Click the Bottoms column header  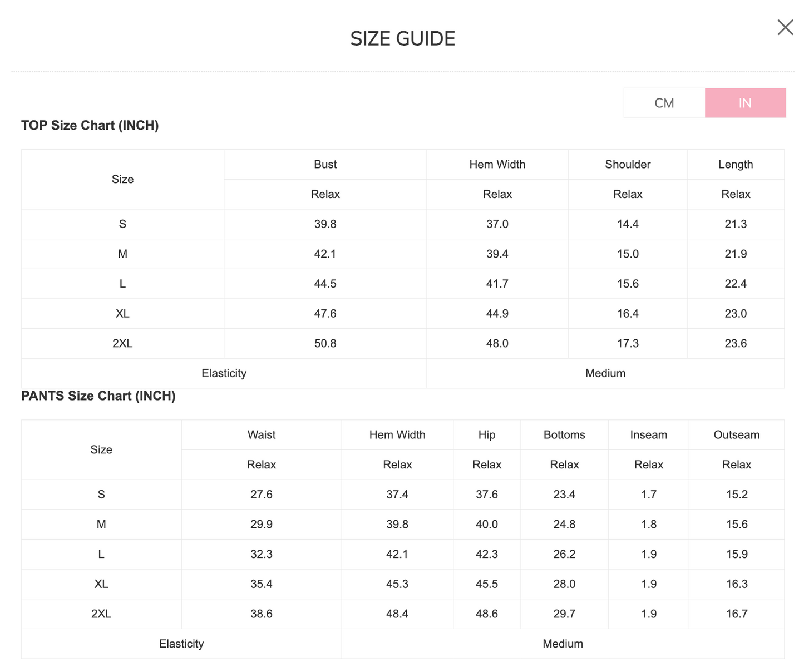[564, 435]
